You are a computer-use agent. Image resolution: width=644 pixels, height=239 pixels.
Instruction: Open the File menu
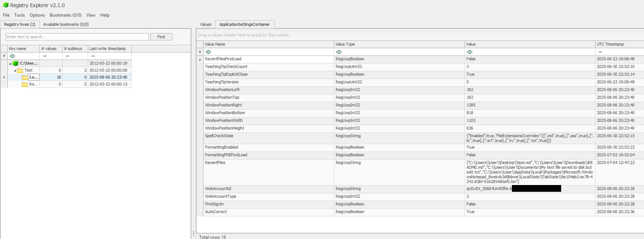pyautogui.click(x=6, y=15)
